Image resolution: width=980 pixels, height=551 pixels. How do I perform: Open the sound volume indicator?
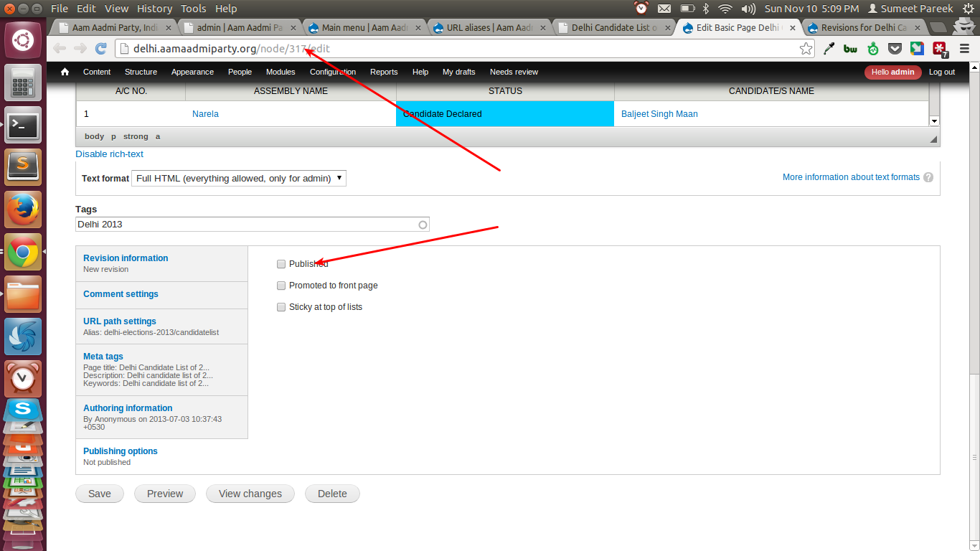coord(748,9)
